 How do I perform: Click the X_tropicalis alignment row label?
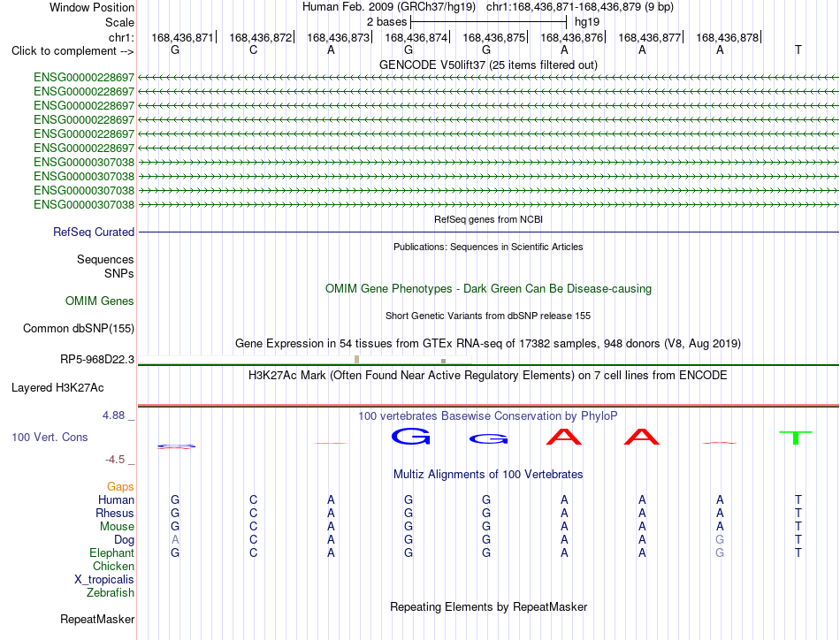pos(104,580)
